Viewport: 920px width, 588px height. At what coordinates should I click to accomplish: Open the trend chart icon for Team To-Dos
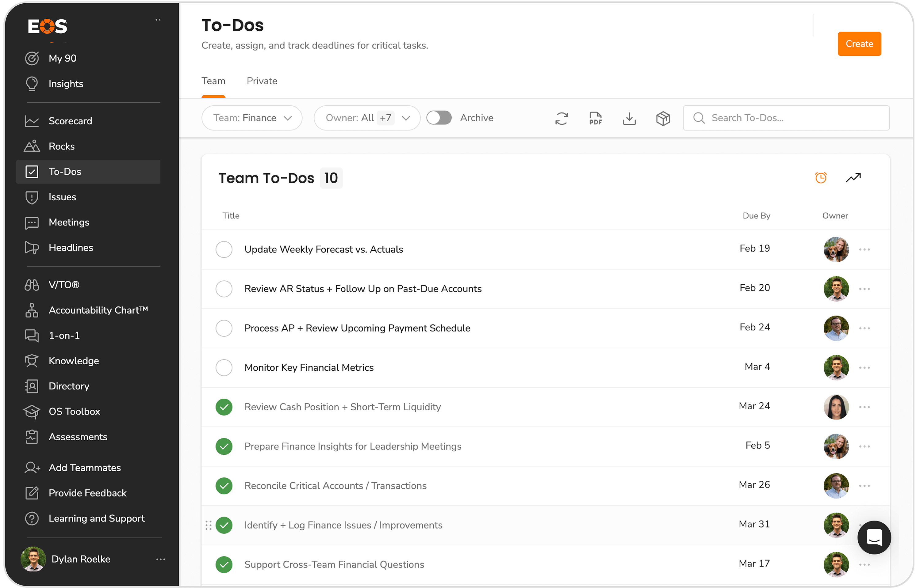coord(853,177)
